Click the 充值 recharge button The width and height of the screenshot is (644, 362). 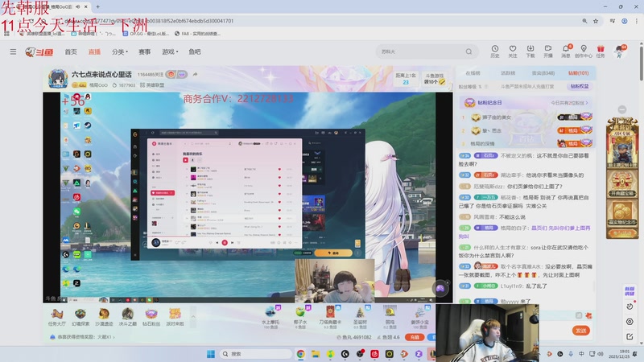(415, 337)
